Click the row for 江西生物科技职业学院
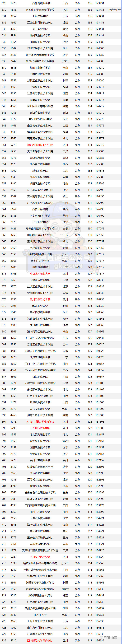The image size is (122, 644). 61,23
